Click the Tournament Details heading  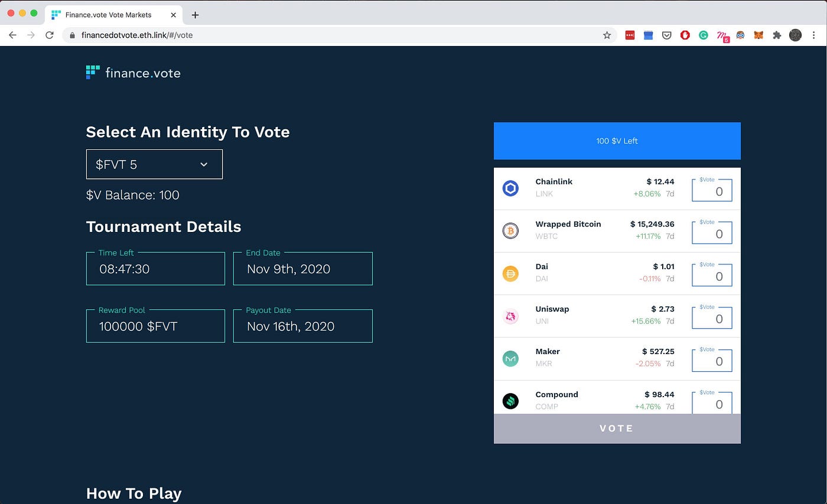164,227
